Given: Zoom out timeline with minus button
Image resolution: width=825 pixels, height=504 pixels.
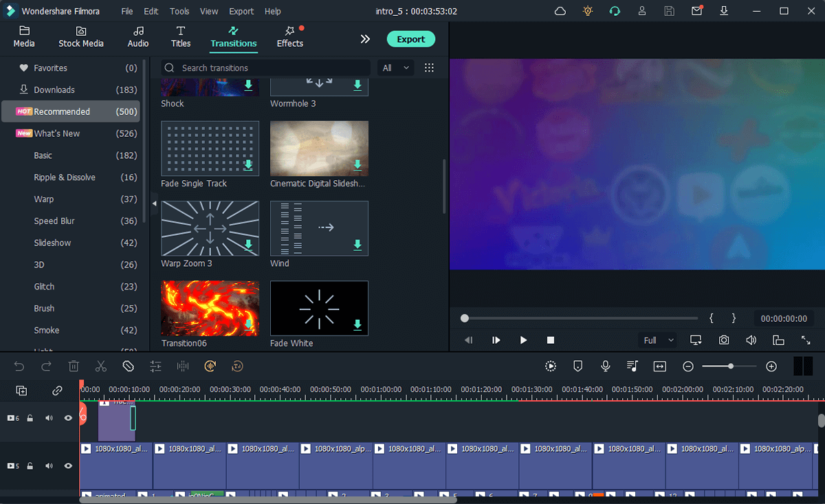Looking at the screenshot, I should (688, 366).
